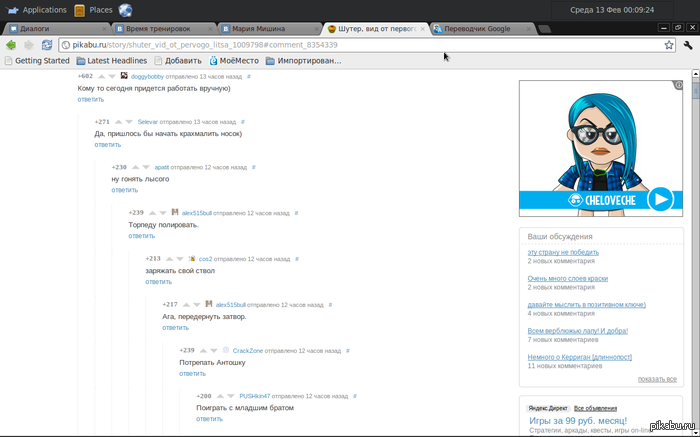Open the 'Все объявления' ad link

click(595, 408)
